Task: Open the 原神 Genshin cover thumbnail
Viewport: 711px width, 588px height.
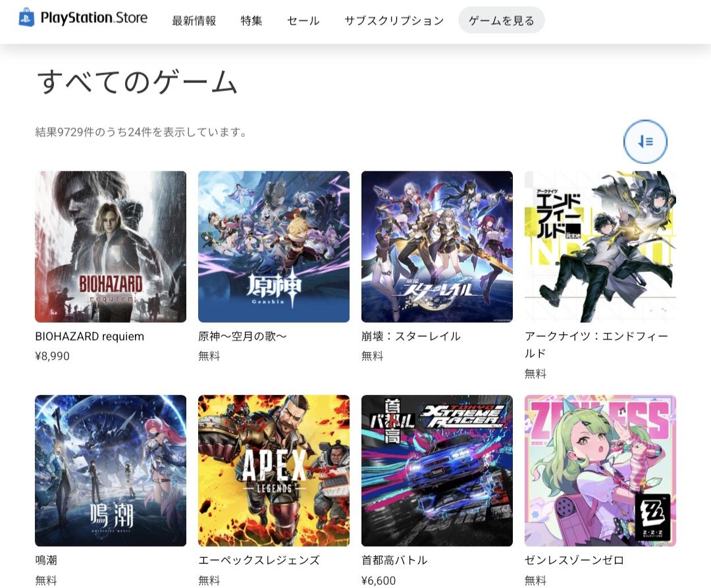Action: point(274,247)
